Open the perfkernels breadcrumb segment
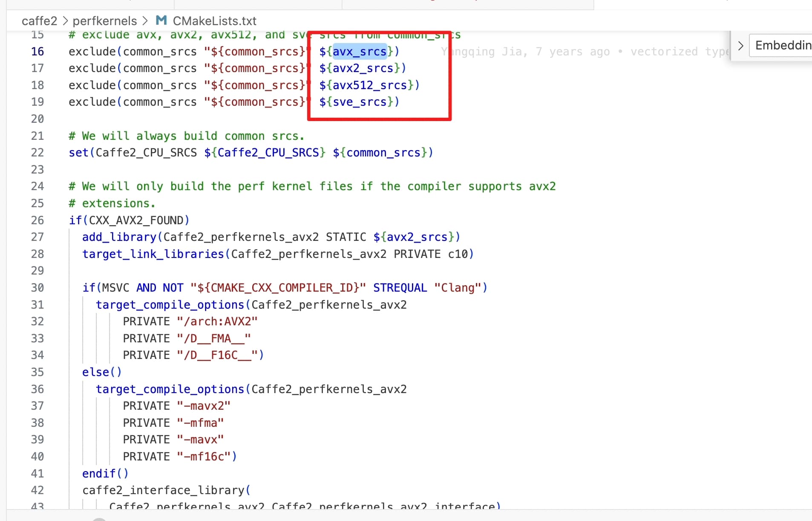Viewport: 812px width, 521px height. tap(105, 21)
